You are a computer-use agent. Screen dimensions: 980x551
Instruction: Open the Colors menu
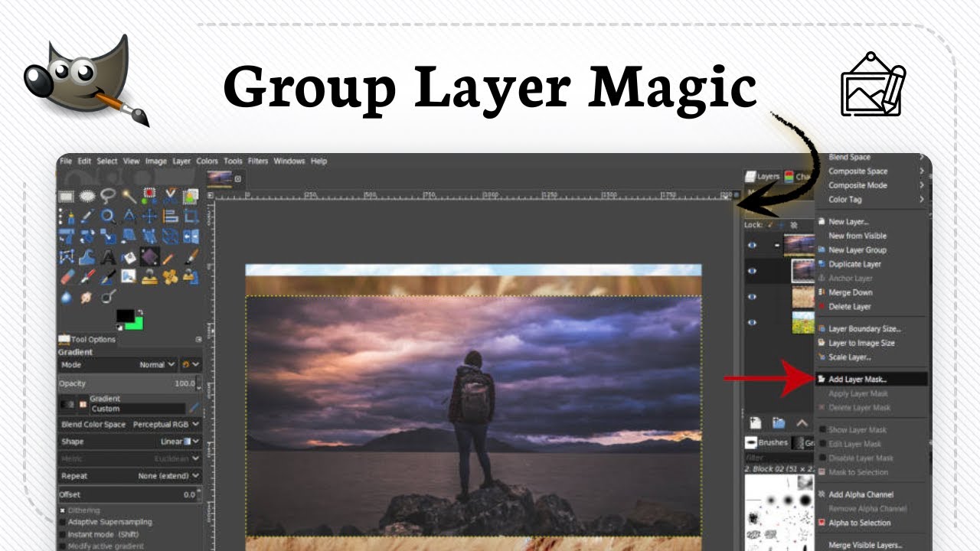pyautogui.click(x=207, y=161)
